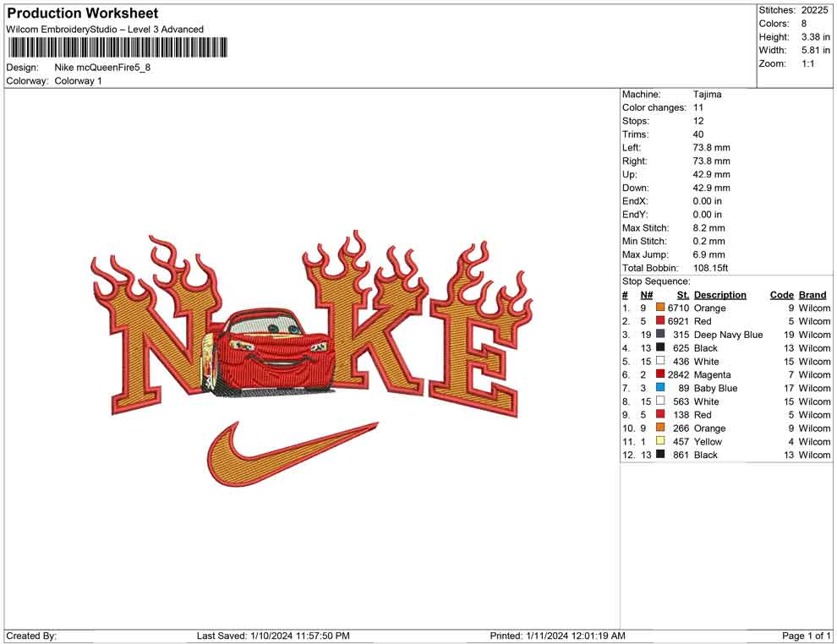
Task: Click the St. column header
Action: 683,295
